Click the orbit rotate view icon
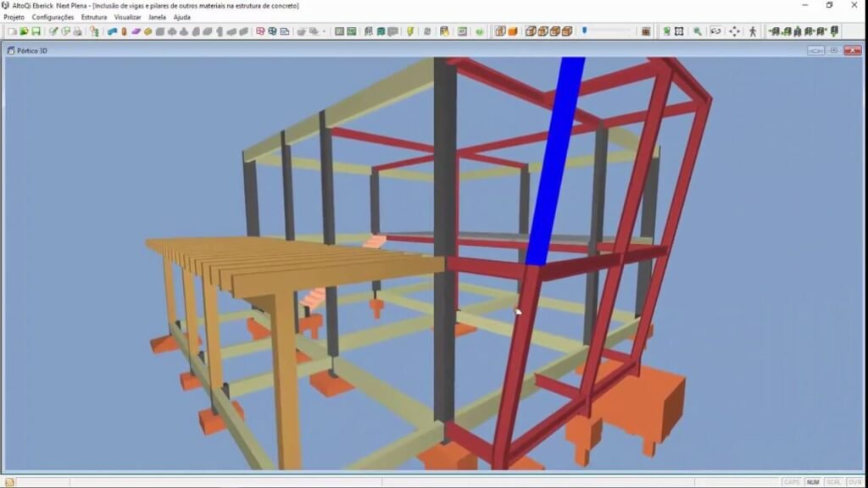Image resolution: width=868 pixels, height=488 pixels. 715,31
